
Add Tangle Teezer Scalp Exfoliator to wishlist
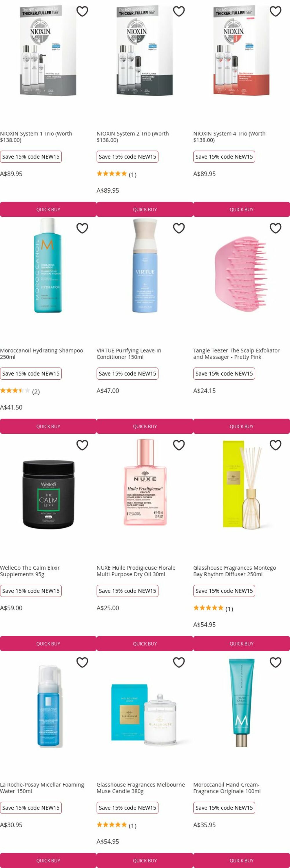coord(276,228)
